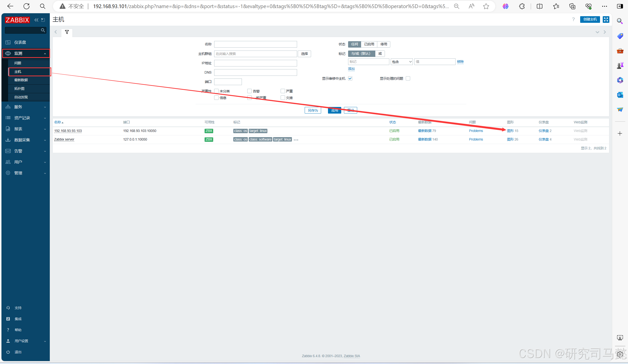
Task: Expand 用户设置 user settings
Action: click(x=26, y=341)
